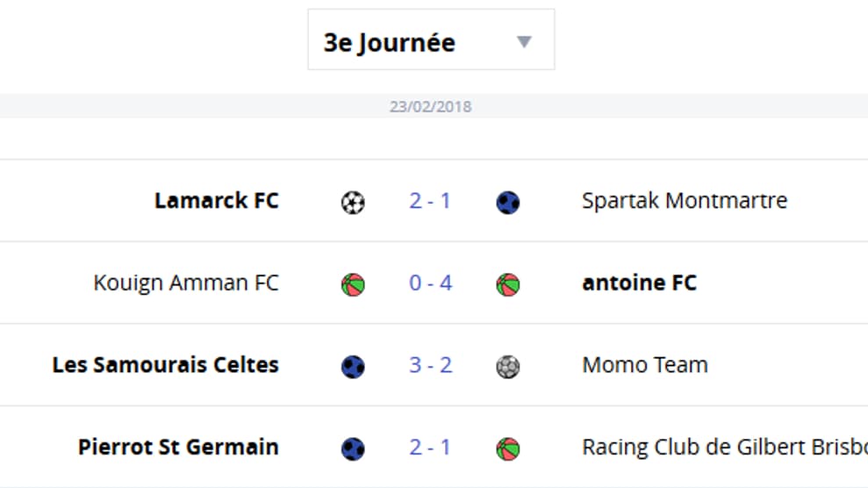Viewport: 868px width, 488px height.
Task: Click Racing Club de Gilbert's red-green ball icon
Action: point(507,449)
